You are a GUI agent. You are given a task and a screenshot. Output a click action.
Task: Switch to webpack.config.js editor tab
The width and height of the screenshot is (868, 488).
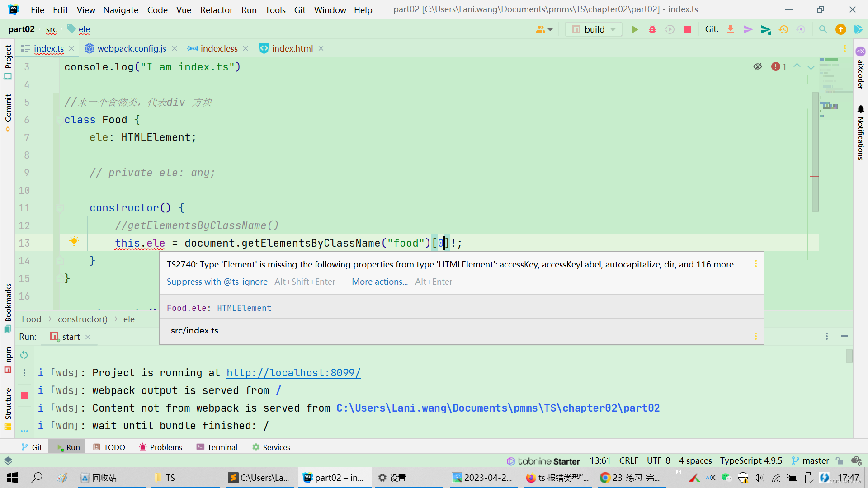coord(132,48)
